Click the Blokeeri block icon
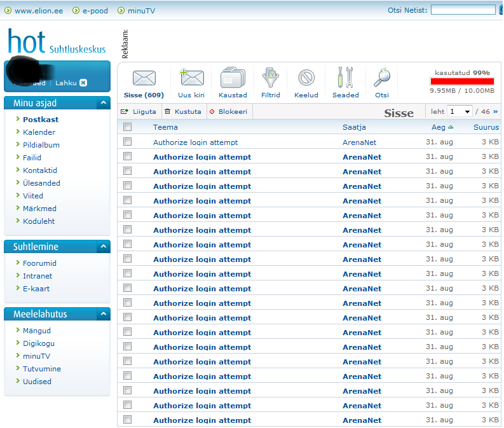This screenshot has width=504, height=428. [x=212, y=111]
